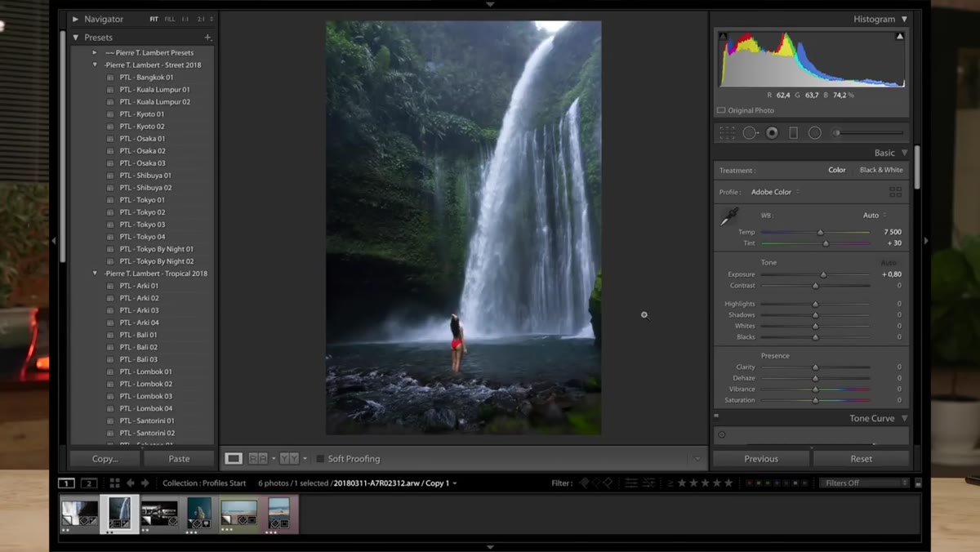980x552 pixels.
Task: Click the Before/After Y|Y view icon
Action: coord(289,459)
